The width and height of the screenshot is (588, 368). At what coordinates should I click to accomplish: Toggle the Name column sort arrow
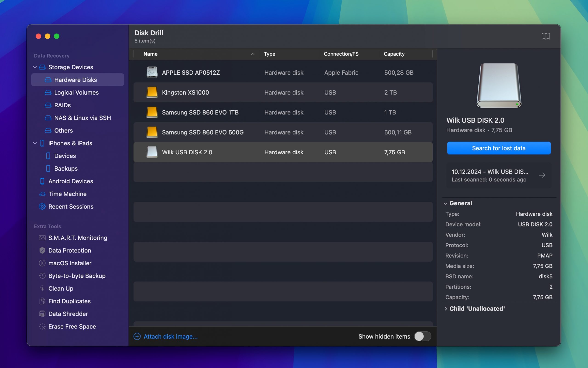point(253,54)
